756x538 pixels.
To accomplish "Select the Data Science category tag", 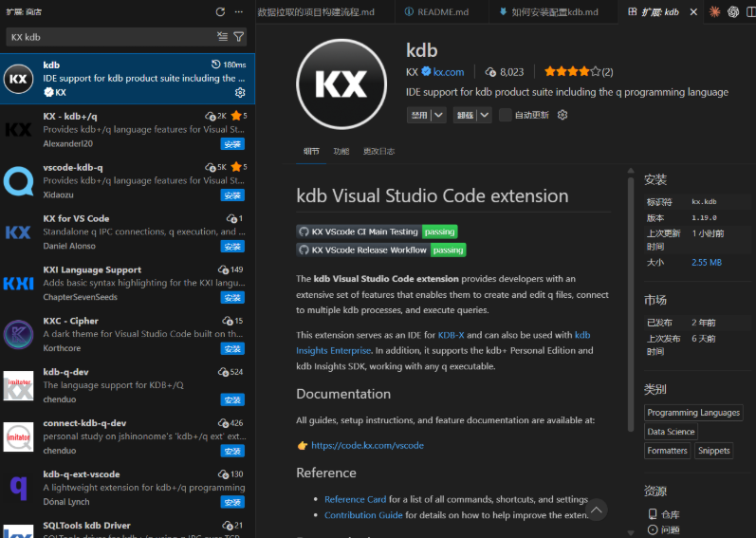I will pos(671,432).
